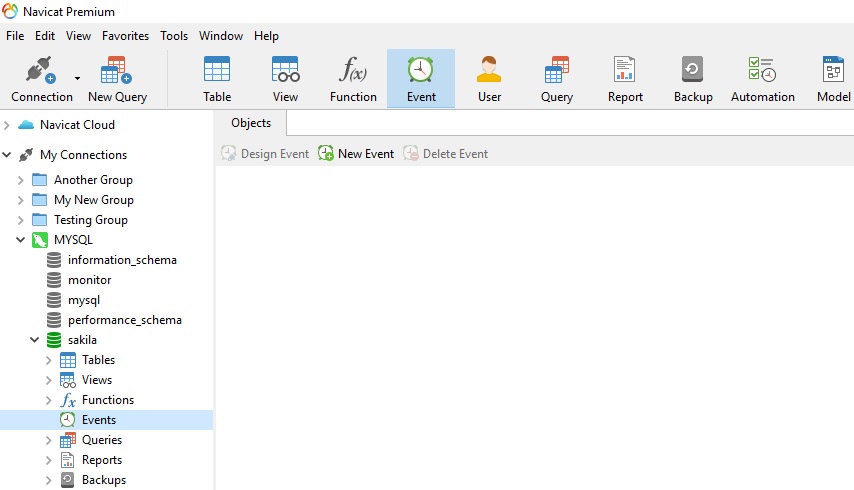Open the Connection dropdown arrow

pyautogui.click(x=77, y=78)
